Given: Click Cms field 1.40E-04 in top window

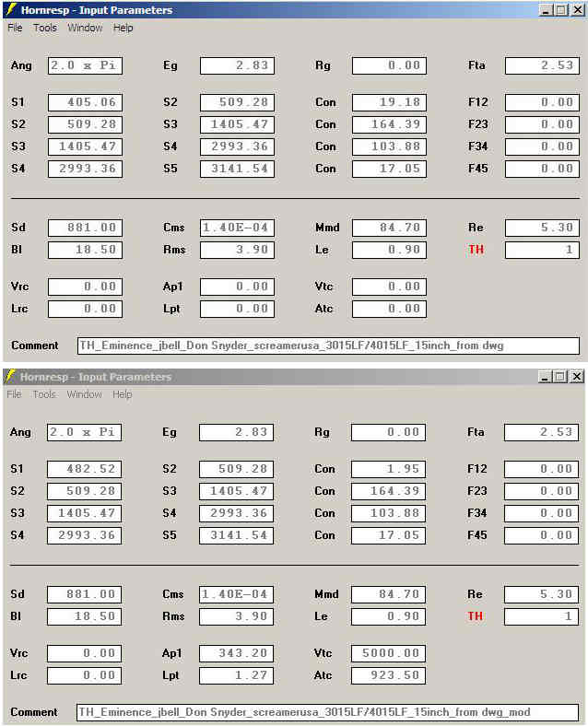Looking at the screenshot, I should pyautogui.click(x=237, y=228).
